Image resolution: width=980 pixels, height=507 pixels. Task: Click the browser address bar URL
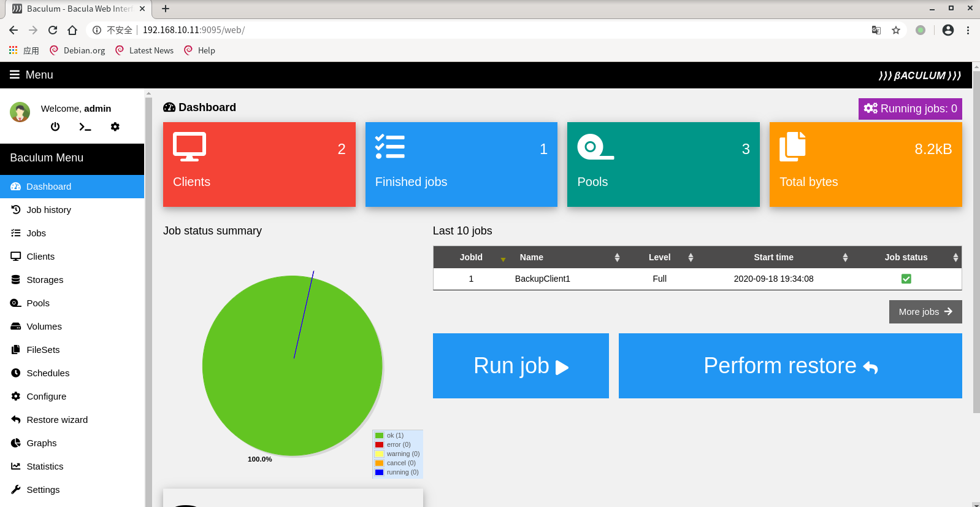(x=193, y=30)
